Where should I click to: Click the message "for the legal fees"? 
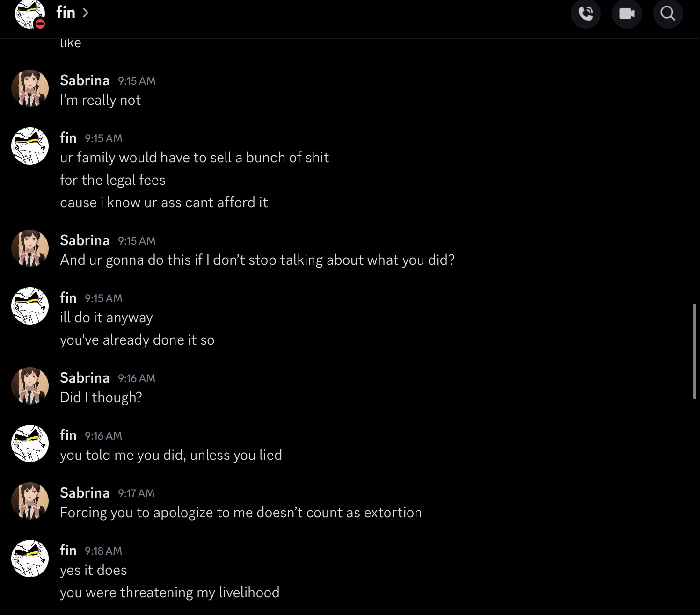113,180
